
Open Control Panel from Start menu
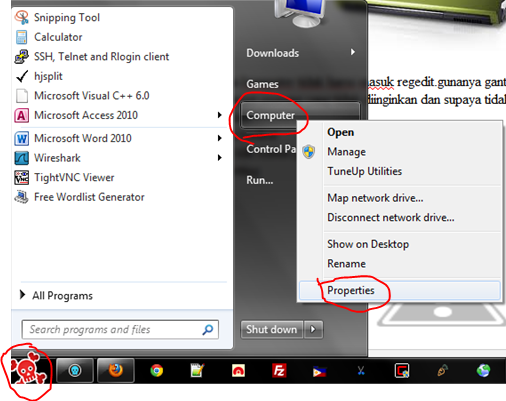click(271, 149)
